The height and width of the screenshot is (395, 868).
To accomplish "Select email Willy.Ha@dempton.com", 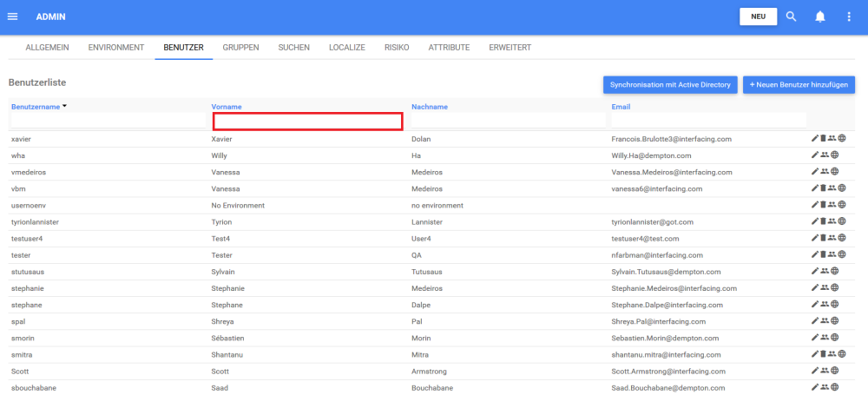I will (x=652, y=155).
